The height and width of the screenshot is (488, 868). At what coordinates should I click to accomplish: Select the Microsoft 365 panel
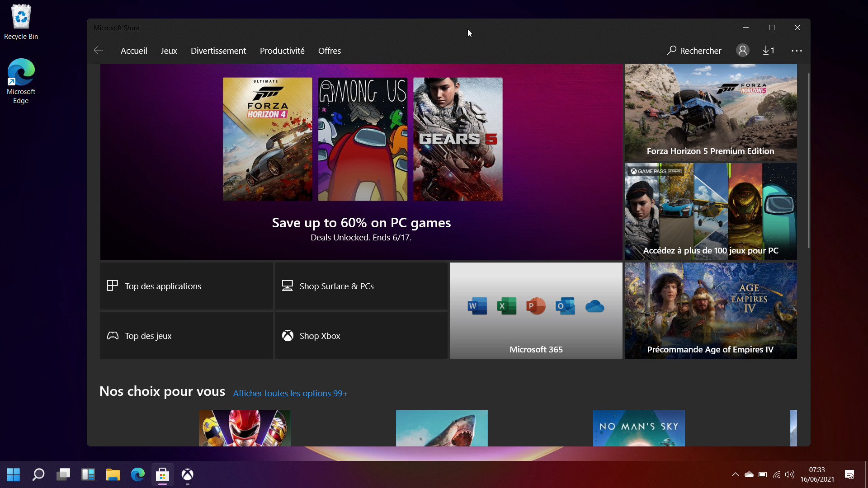point(536,310)
